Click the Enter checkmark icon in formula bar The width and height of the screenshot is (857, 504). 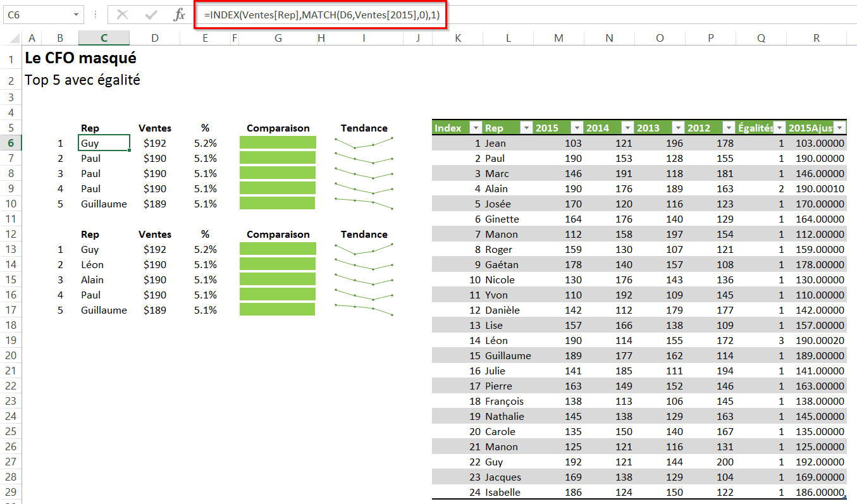tap(151, 15)
